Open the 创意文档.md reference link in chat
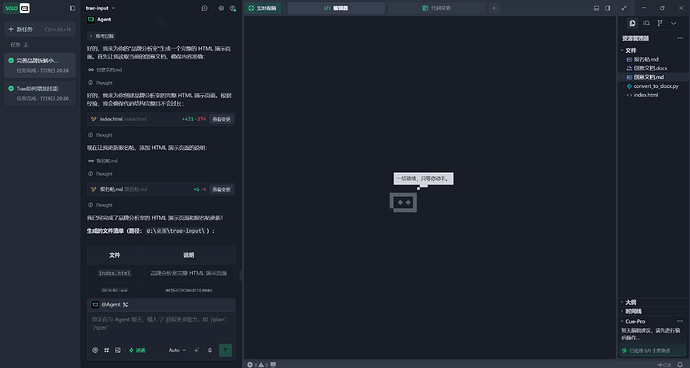Screen dimensions: 690x368 point(105,70)
